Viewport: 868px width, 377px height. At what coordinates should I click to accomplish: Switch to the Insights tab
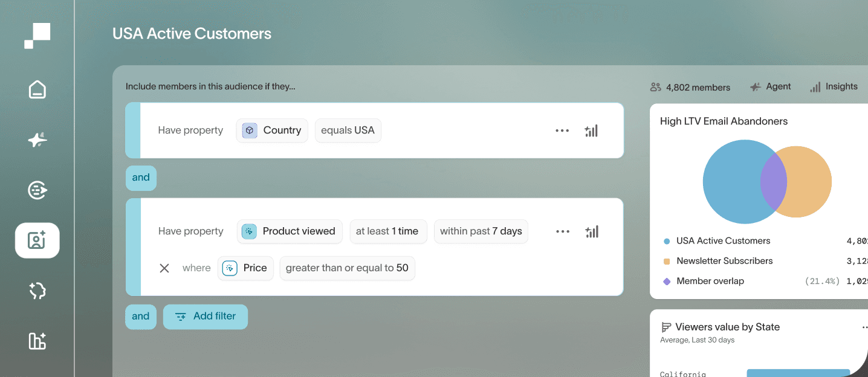(834, 86)
